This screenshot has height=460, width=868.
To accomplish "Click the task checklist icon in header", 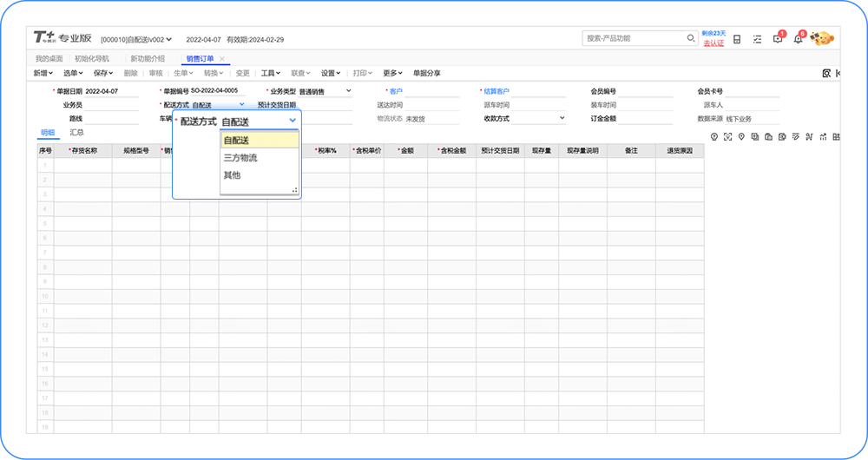I will [757, 39].
